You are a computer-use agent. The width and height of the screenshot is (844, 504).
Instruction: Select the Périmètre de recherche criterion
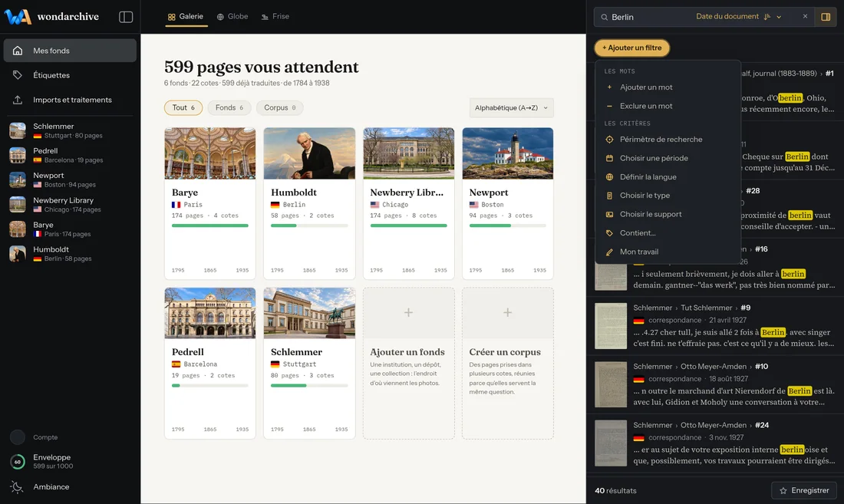[x=668, y=140]
